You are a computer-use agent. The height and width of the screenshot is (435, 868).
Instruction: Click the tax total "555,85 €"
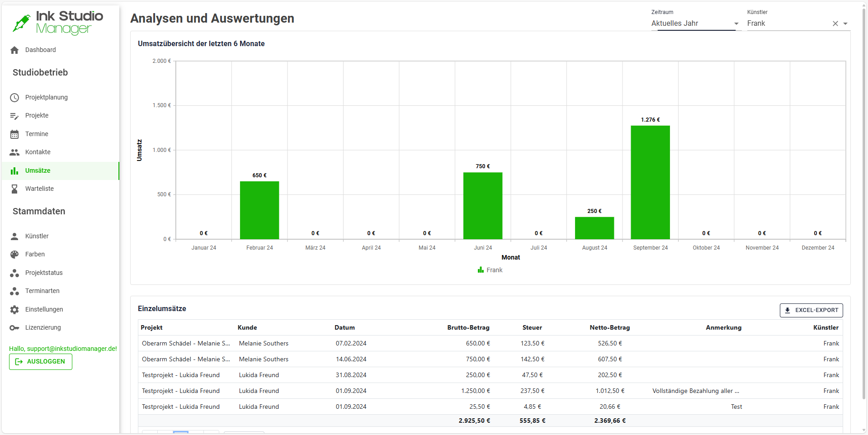[533, 421]
